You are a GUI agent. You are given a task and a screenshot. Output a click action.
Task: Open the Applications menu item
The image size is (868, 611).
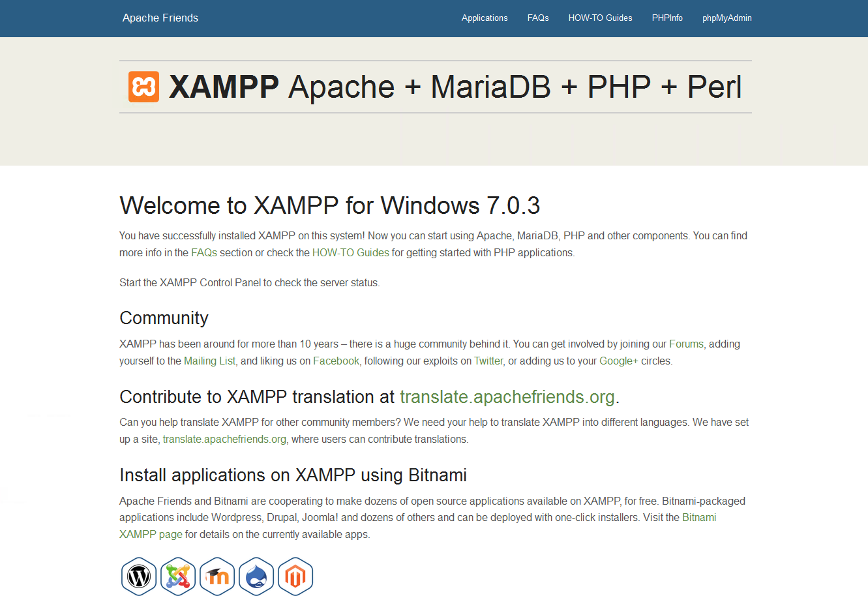click(x=484, y=18)
